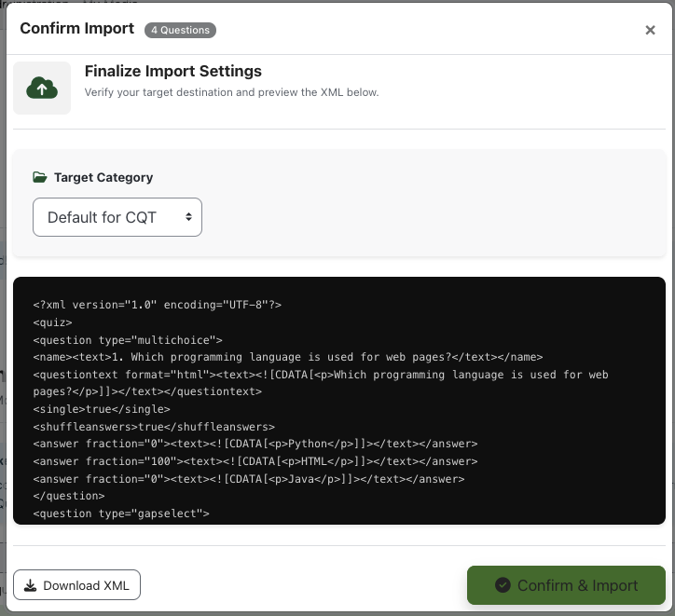Click the Confirm Import title

[77, 28]
